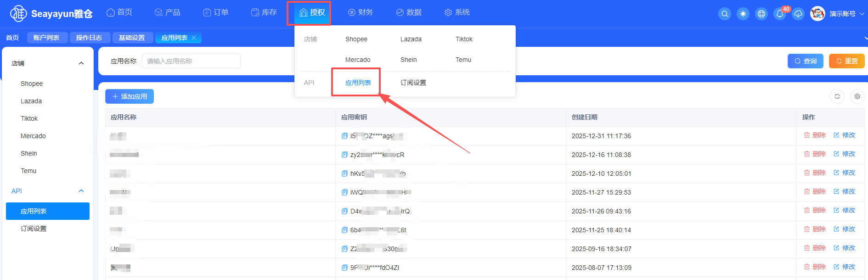The image size is (868, 280).
Task: Close the 应用列表 tab
Action: [x=194, y=38]
